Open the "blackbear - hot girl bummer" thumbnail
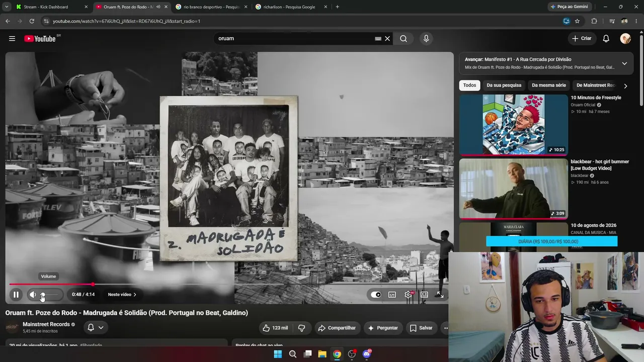The image size is (644, 362). click(x=513, y=189)
